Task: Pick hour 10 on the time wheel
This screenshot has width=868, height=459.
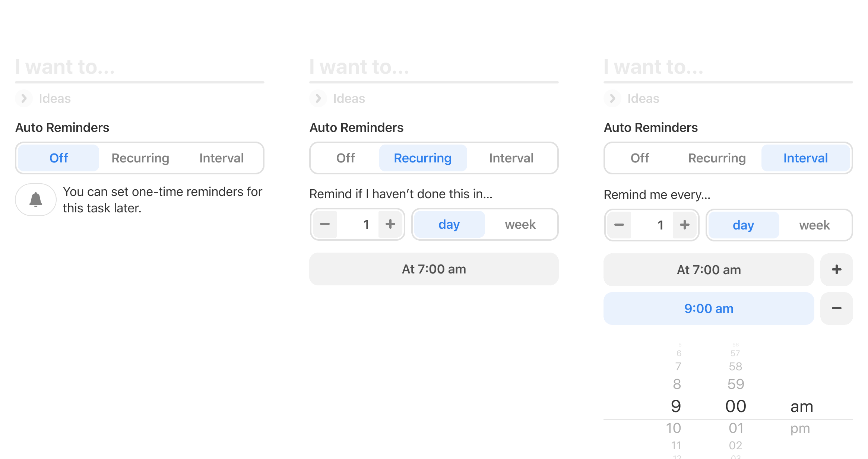Action: 674,428
